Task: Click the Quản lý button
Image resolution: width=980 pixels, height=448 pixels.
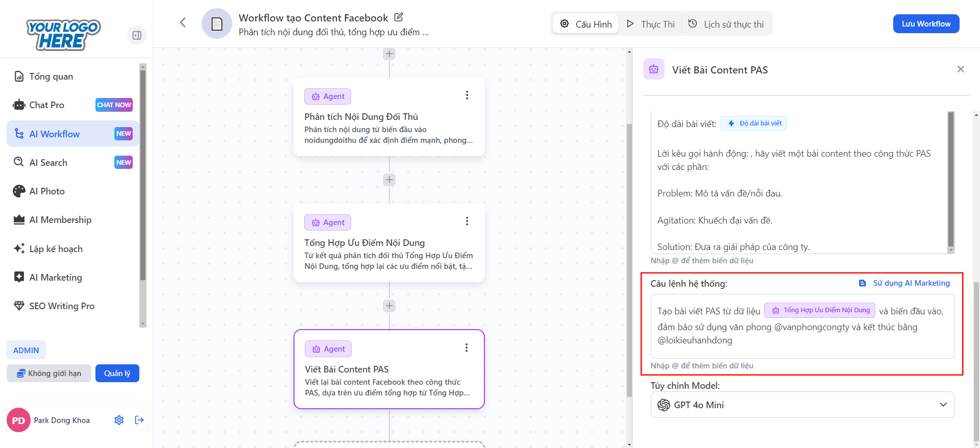Action: tap(117, 373)
